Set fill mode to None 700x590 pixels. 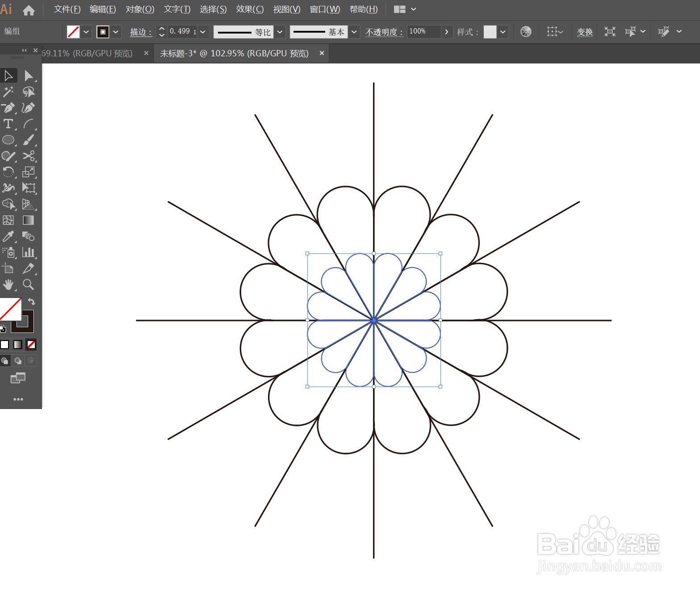pos(31,345)
